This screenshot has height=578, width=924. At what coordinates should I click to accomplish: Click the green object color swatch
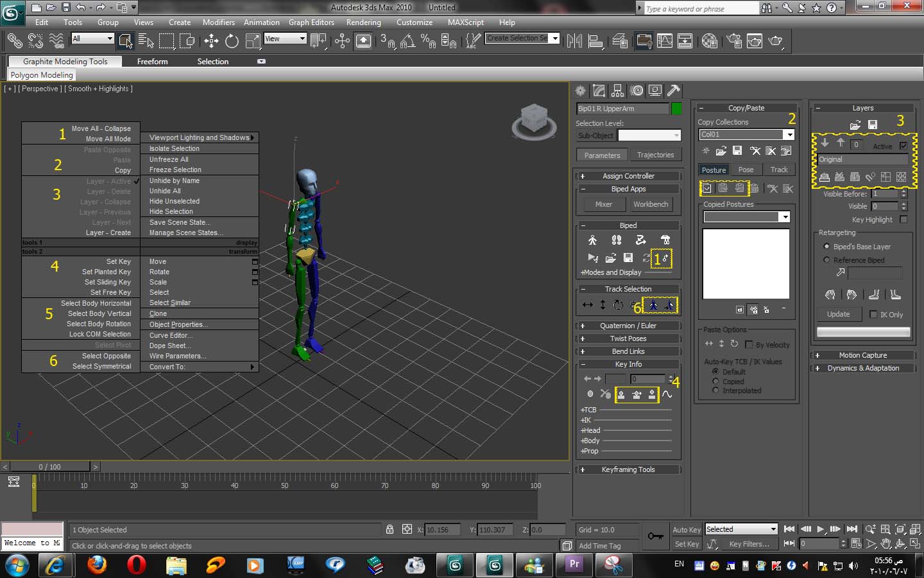click(x=676, y=109)
